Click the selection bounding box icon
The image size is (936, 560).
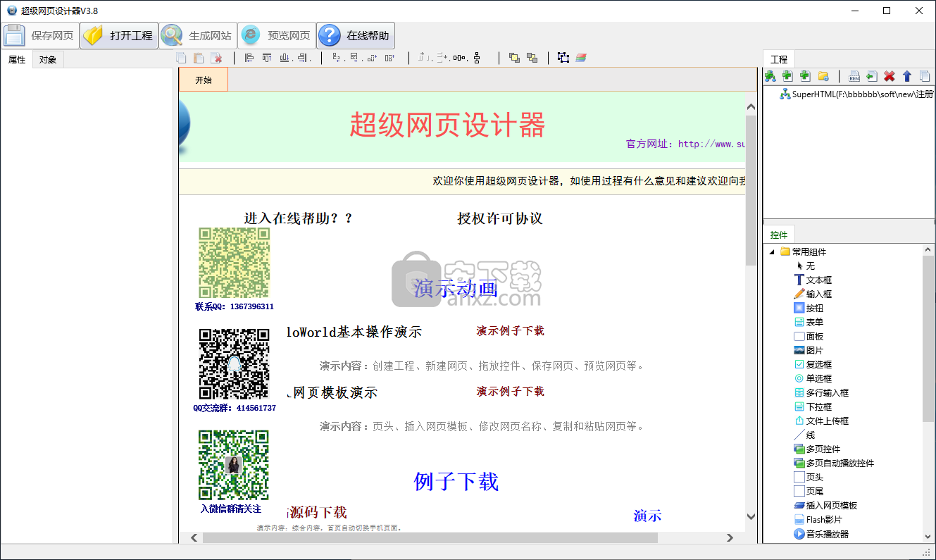563,58
